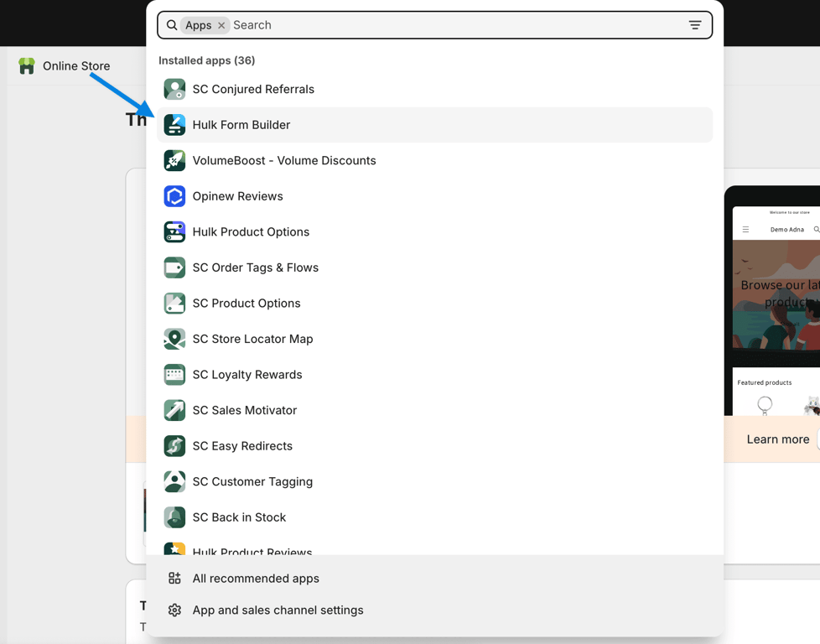Image resolution: width=820 pixels, height=644 pixels.
Task: Click the All recommended apps grid icon
Action: (x=174, y=578)
